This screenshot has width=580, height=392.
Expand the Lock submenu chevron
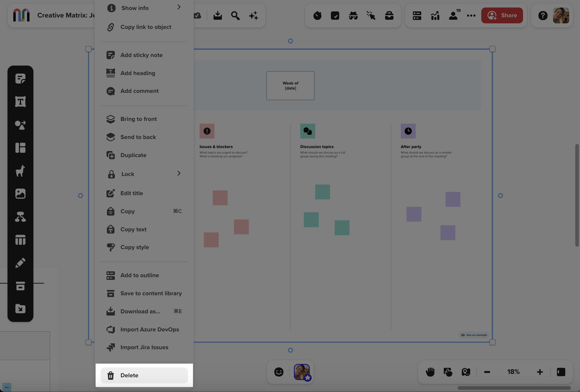tap(179, 173)
